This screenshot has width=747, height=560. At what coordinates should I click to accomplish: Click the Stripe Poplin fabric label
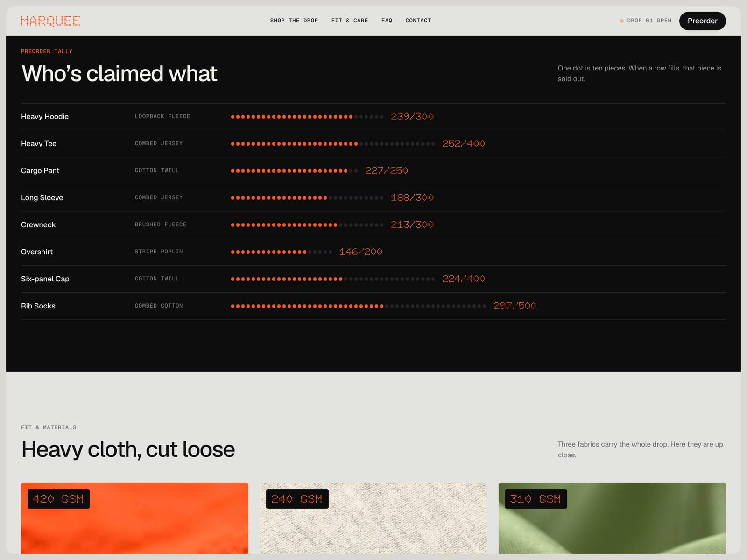(159, 252)
